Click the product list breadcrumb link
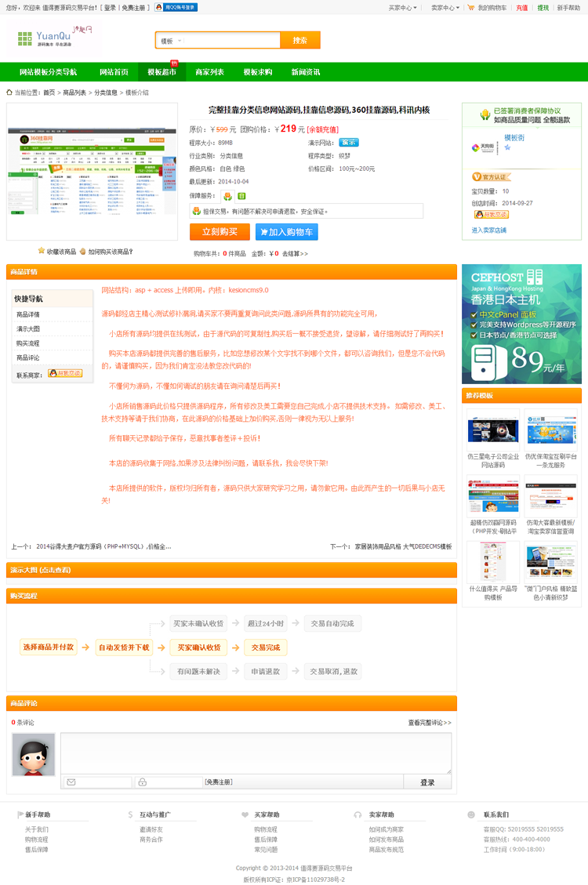588x885 pixels. (x=74, y=92)
